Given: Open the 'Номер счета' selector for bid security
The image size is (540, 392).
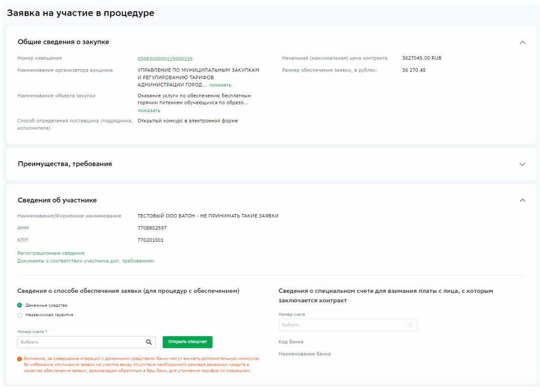Looking at the screenshot, I should 81,342.
